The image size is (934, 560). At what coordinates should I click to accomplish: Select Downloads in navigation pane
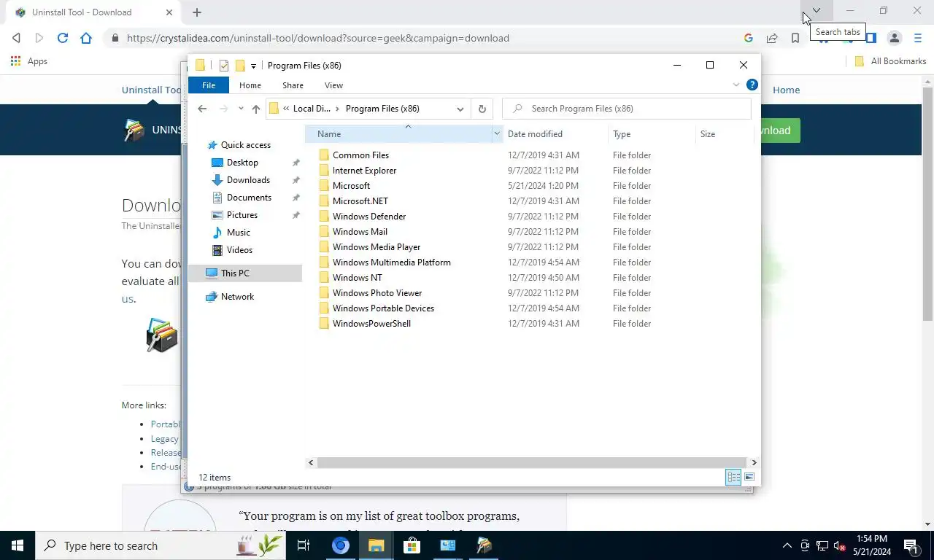coord(248,180)
